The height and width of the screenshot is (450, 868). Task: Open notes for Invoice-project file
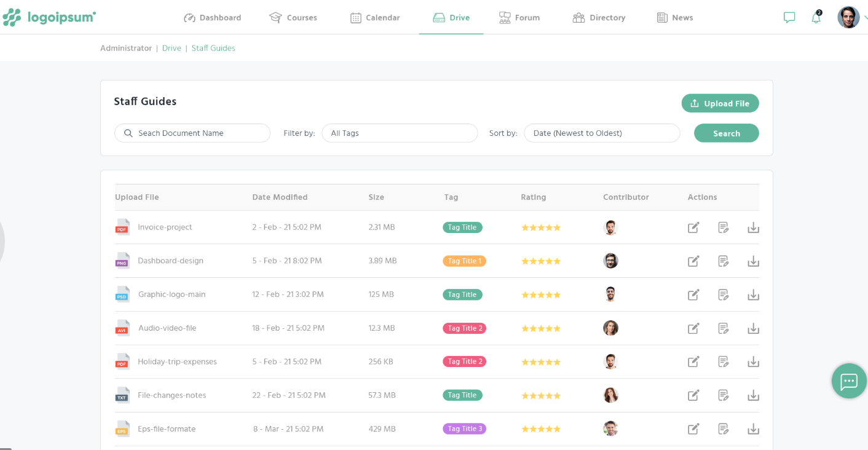click(x=724, y=227)
